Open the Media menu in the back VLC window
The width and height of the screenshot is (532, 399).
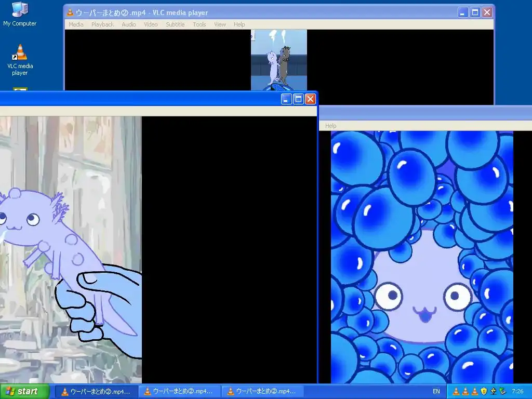click(76, 24)
